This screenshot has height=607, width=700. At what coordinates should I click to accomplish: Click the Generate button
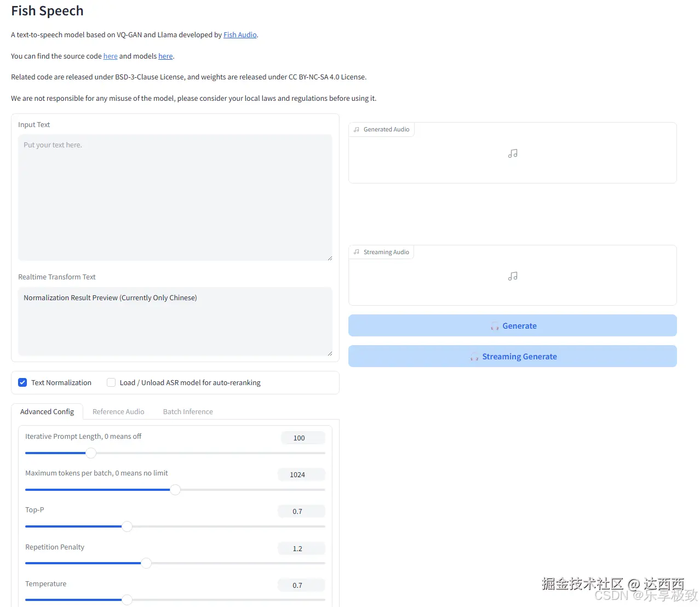coord(513,325)
